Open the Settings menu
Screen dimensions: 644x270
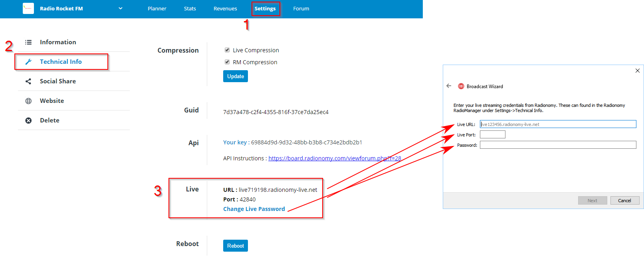pyautogui.click(x=265, y=8)
